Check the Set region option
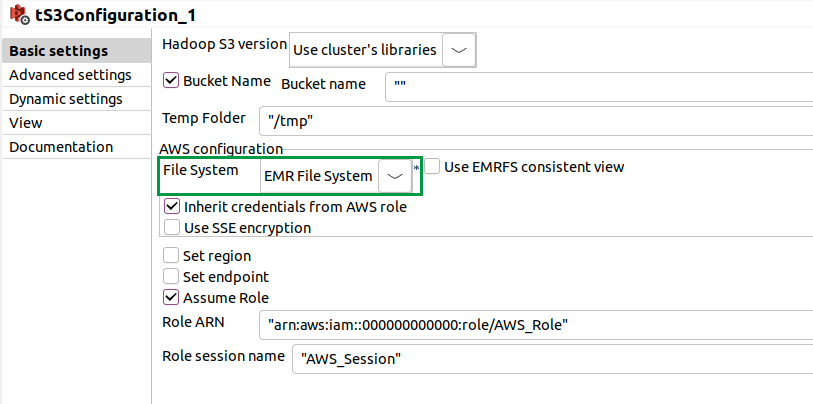Screen dimensions: 813x404 [x=171, y=256]
